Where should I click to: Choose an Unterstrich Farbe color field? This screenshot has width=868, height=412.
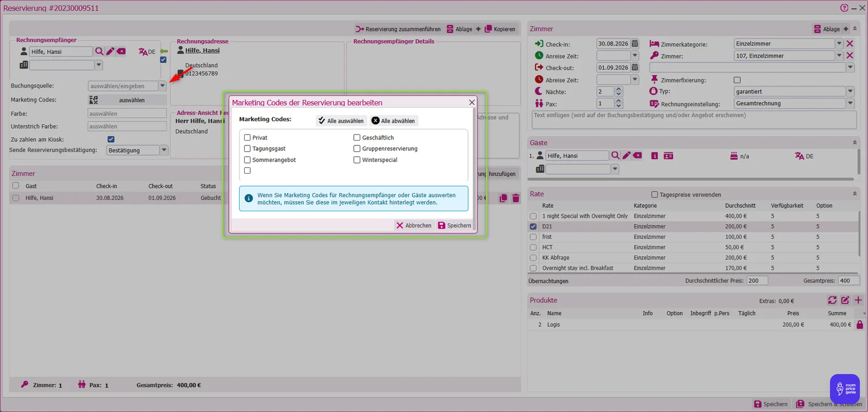click(127, 126)
